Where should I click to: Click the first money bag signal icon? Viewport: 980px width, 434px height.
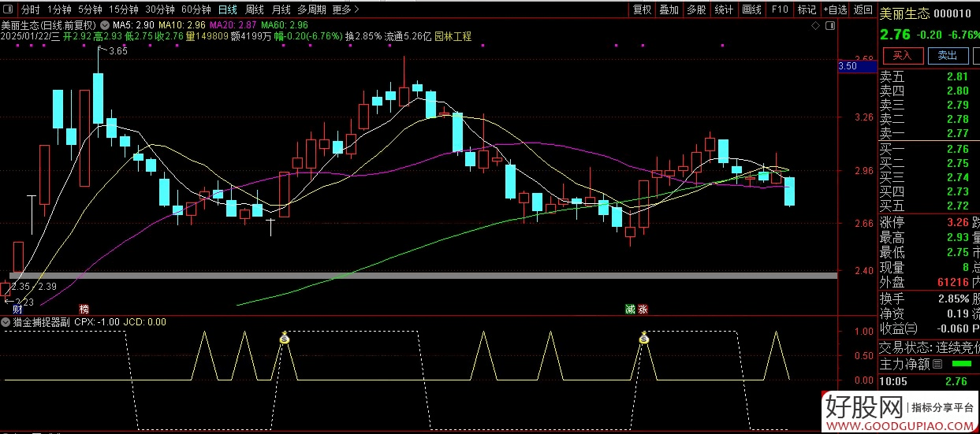285,338
